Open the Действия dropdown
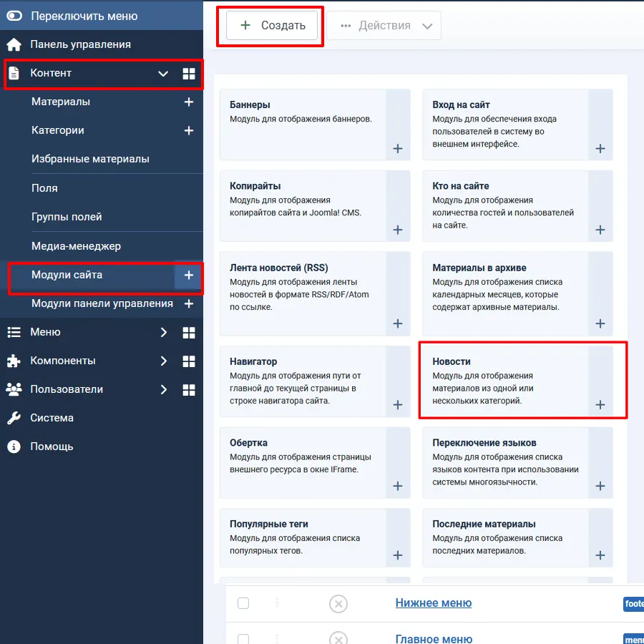The image size is (644, 644). pos(384,26)
